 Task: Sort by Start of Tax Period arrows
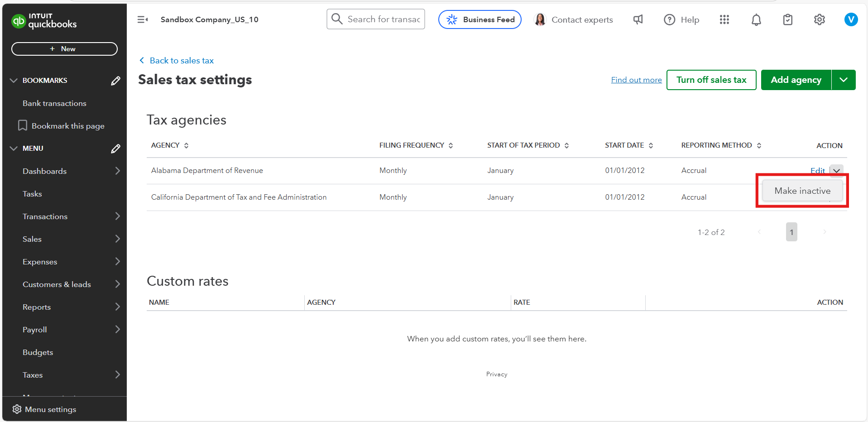pyautogui.click(x=566, y=145)
